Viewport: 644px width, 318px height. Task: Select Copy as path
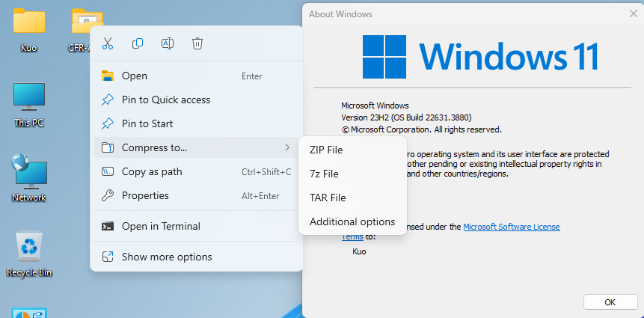(x=196, y=172)
